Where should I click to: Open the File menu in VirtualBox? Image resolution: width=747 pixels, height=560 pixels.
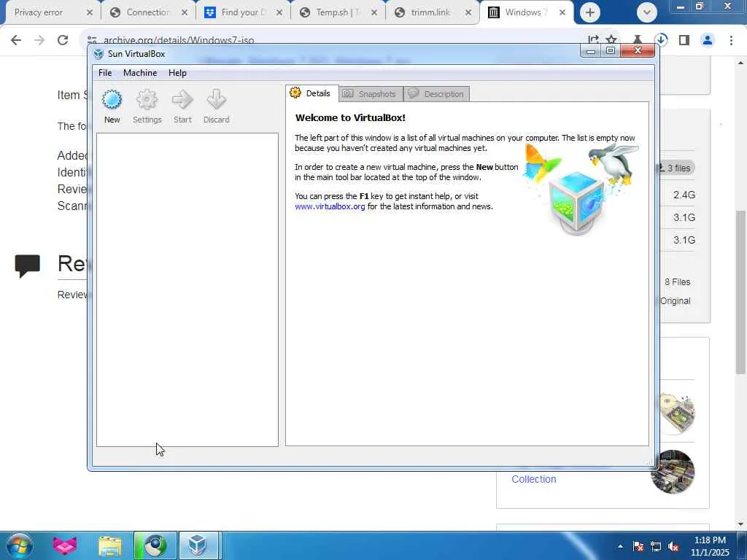(x=105, y=73)
